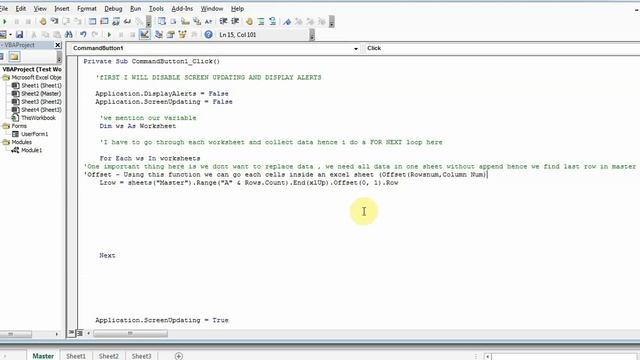The height and width of the screenshot is (360, 640).
Task: Collapse the Modules folder node
Action: click(6, 142)
